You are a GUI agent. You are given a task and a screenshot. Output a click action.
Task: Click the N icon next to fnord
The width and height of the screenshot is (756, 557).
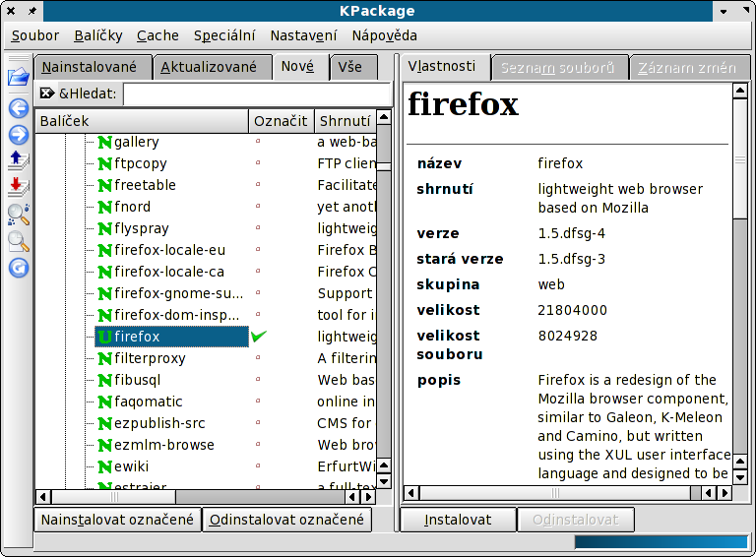[x=104, y=208]
